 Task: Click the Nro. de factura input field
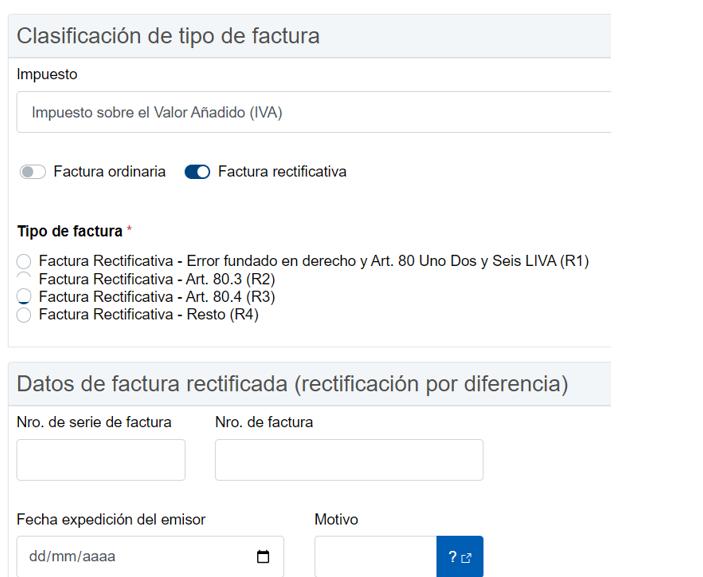point(348,460)
